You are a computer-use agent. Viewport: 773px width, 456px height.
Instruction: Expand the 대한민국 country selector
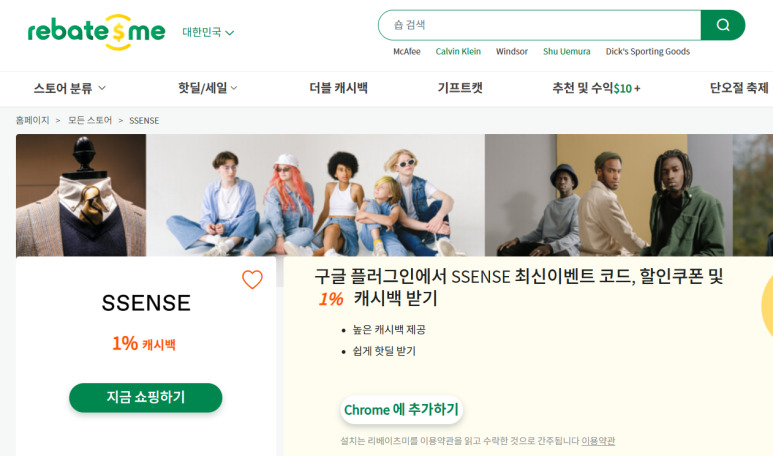pyautogui.click(x=208, y=33)
